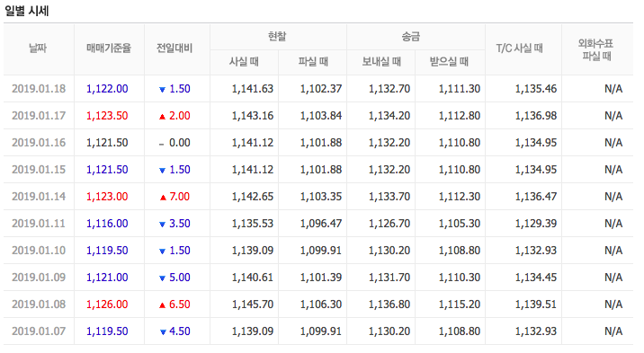This screenshot has width=644, height=353.
Task: Click the 받으실 때 sub-header
Action: coord(450,62)
